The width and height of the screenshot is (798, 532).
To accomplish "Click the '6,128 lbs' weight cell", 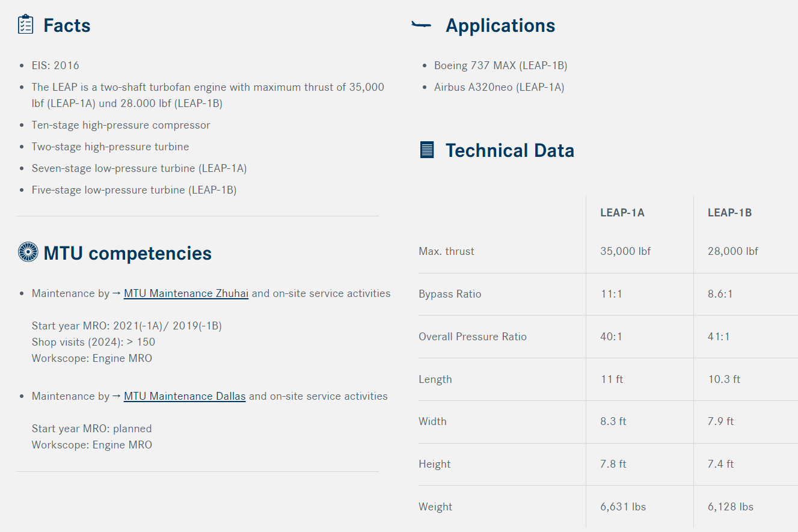I will point(731,507).
